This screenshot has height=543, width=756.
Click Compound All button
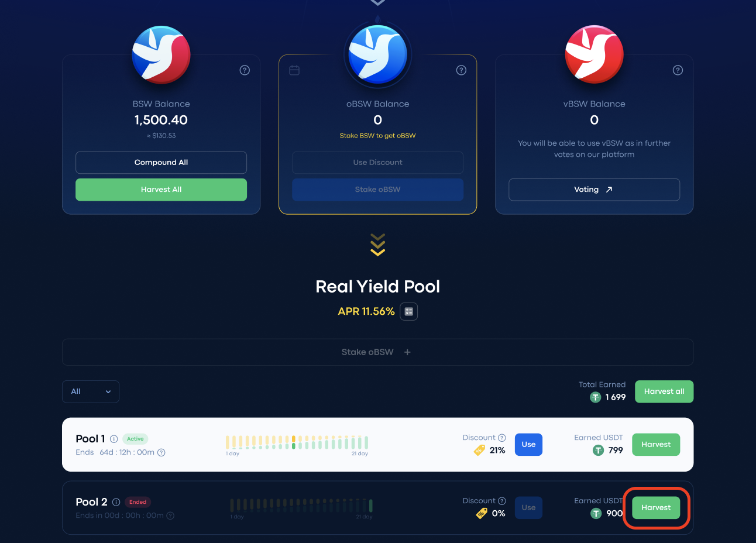[x=161, y=163]
